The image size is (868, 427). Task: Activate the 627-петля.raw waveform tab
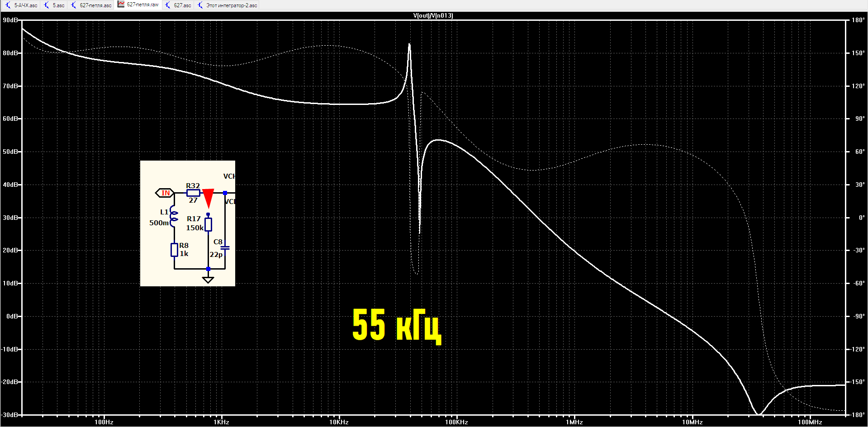138,5
